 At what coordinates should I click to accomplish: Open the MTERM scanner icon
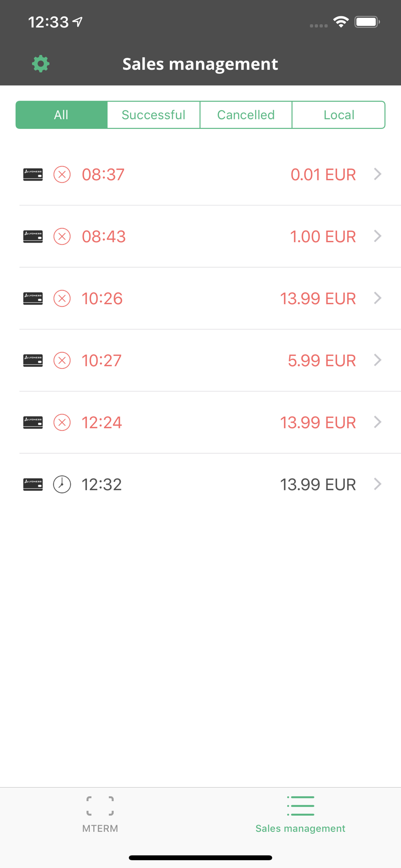click(x=100, y=806)
